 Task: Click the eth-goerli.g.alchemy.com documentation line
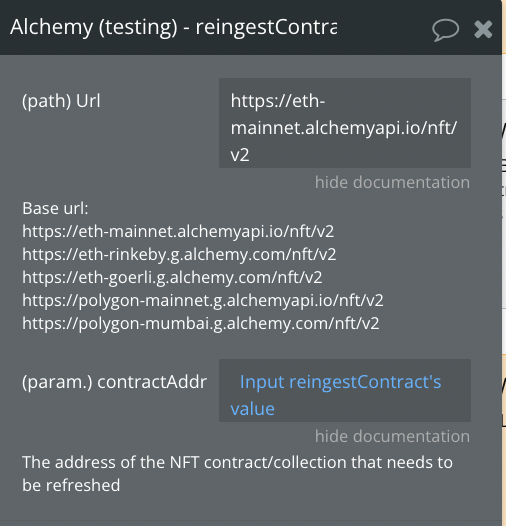[x=172, y=277]
